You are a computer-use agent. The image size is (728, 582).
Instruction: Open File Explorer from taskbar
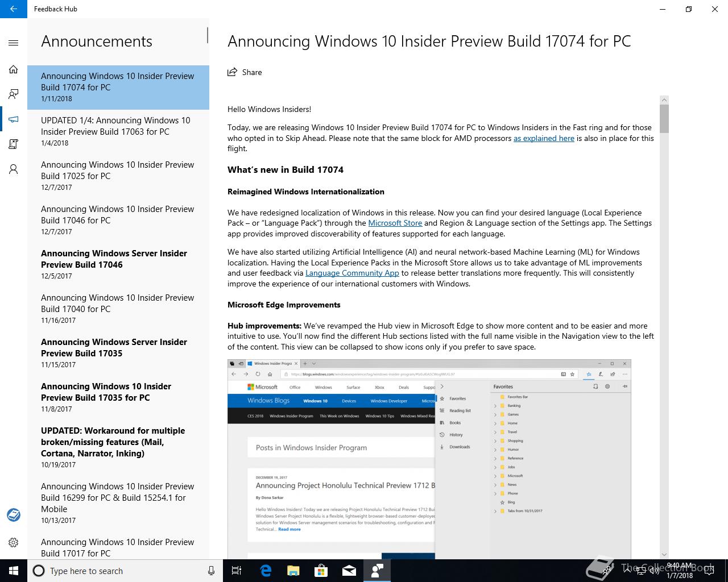click(293, 571)
